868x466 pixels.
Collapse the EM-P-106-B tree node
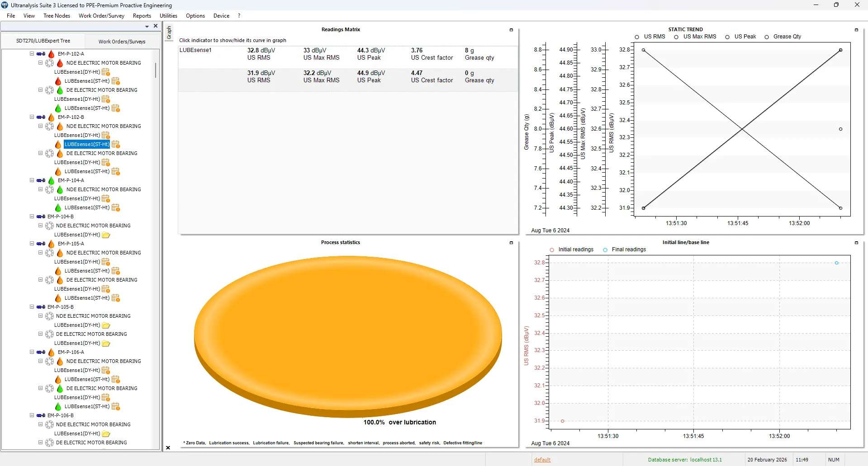coord(32,415)
